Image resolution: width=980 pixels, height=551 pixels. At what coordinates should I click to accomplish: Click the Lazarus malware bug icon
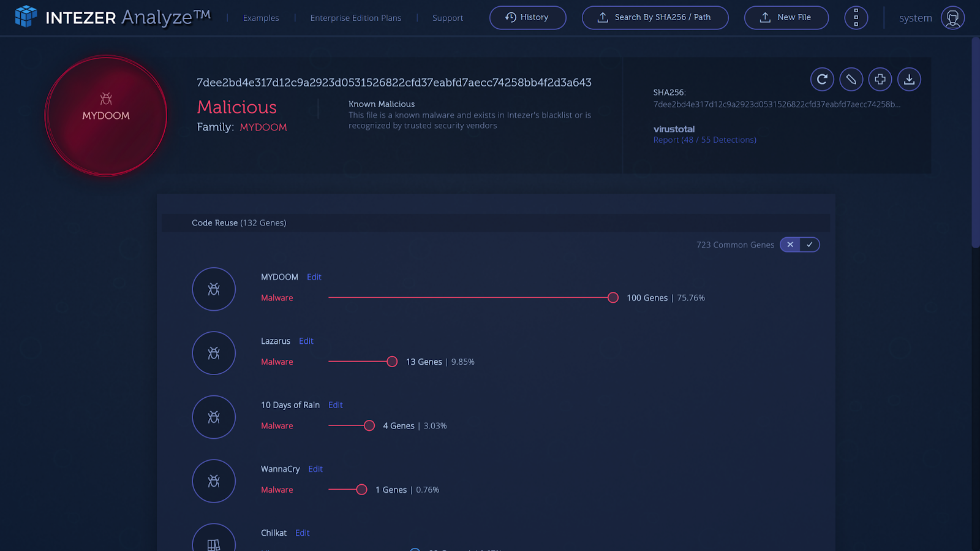[214, 353]
